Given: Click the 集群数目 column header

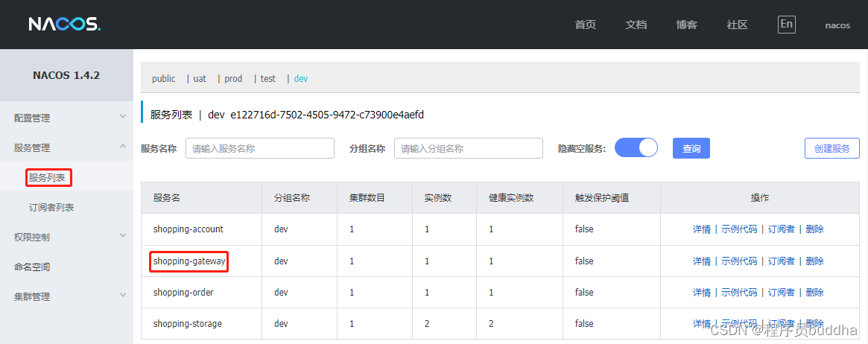Looking at the screenshot, I should 367,197.
